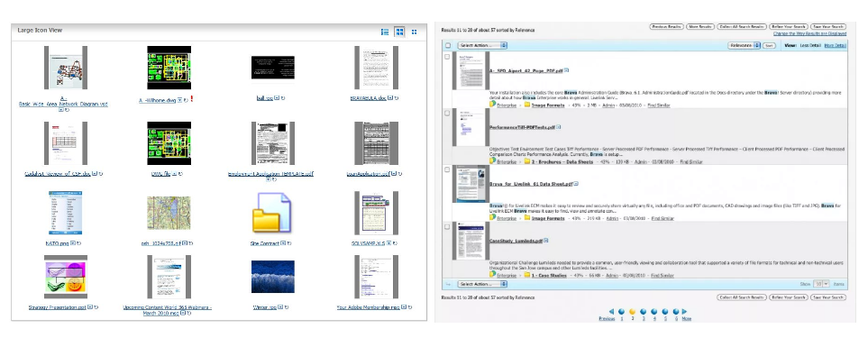
Task: Open the Site Contract link
Action: click(265, 242)
